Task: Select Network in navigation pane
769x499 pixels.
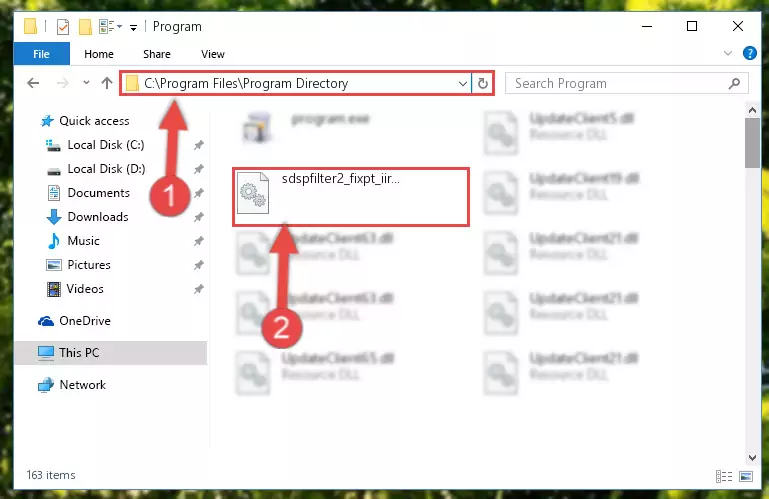Action: coord(82,385)
